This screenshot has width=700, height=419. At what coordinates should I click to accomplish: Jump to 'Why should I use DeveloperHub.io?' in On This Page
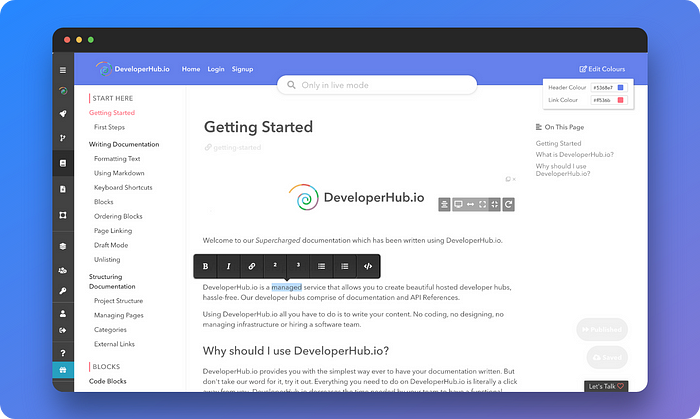[x=563, y=170]
